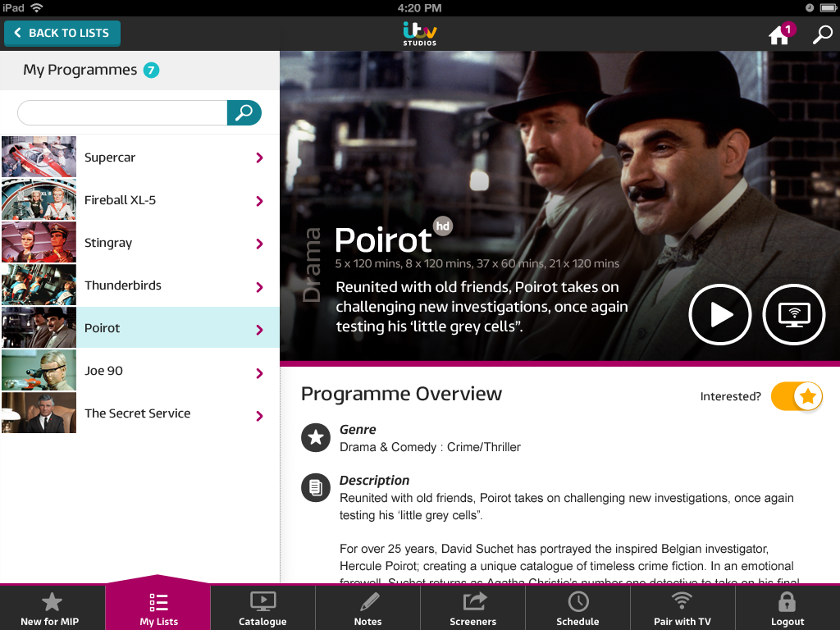Submit the My Programmes list search

244,112
